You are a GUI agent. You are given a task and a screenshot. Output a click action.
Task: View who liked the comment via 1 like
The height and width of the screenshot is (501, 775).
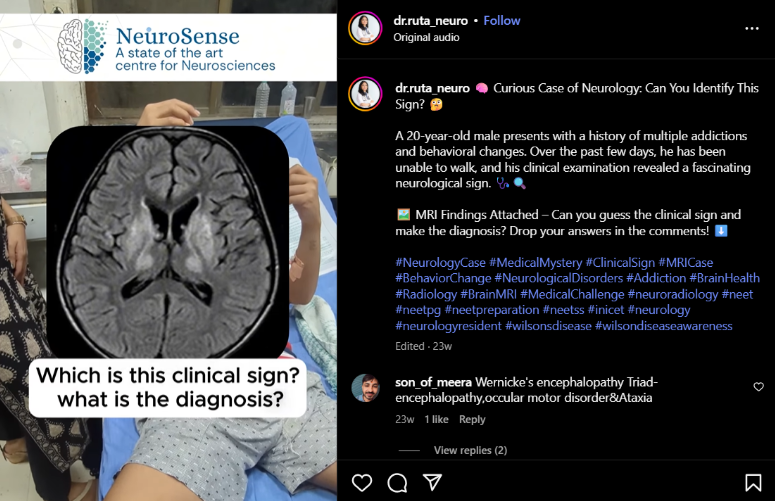(436, 419)
